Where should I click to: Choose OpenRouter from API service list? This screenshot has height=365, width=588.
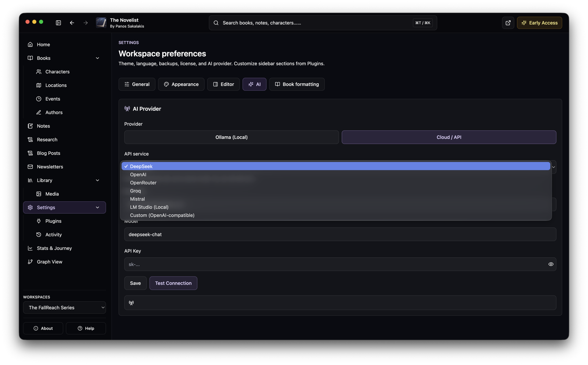[336, 182]
